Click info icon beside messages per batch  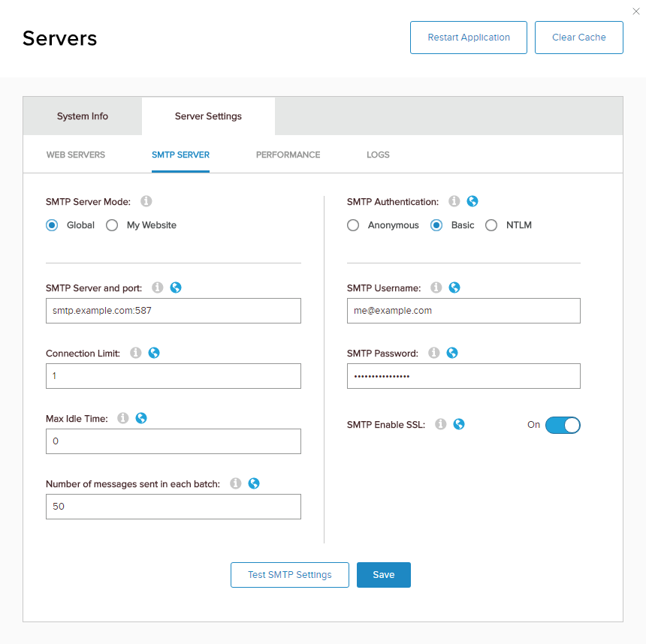coord(235,483)
